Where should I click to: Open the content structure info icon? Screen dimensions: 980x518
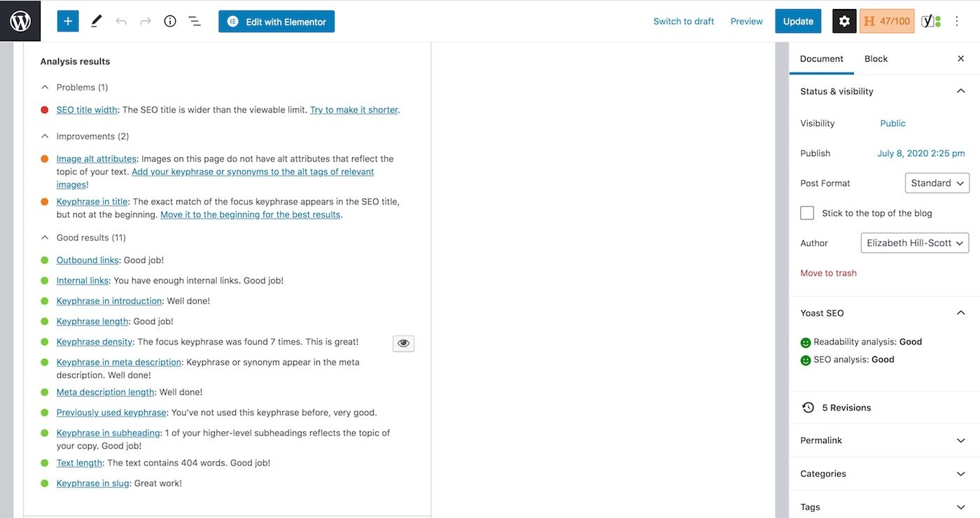(x=170, y=21)
